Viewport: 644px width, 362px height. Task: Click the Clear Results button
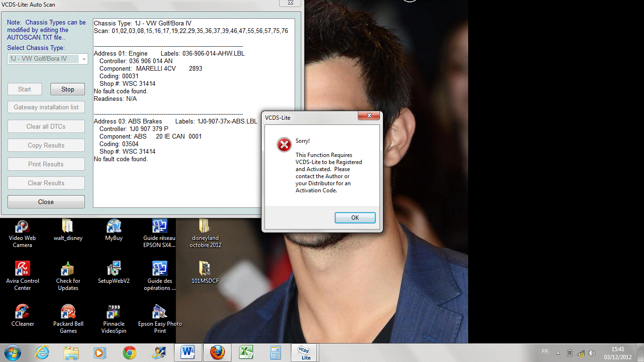coord(46,183)
